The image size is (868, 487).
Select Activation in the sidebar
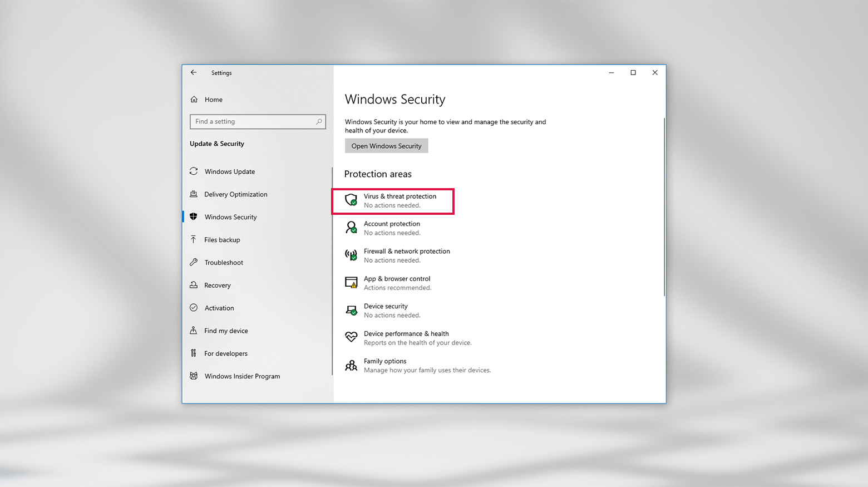point(219,308)
